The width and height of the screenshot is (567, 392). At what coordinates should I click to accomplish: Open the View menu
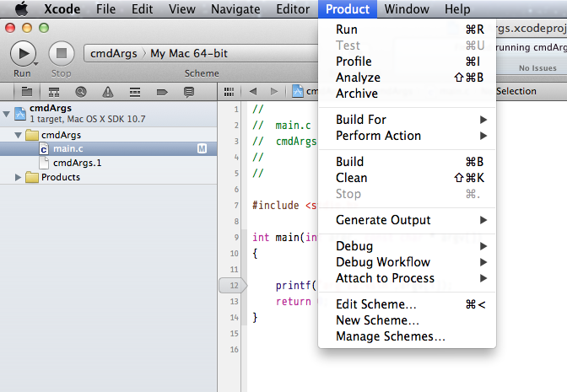[182, 9]
